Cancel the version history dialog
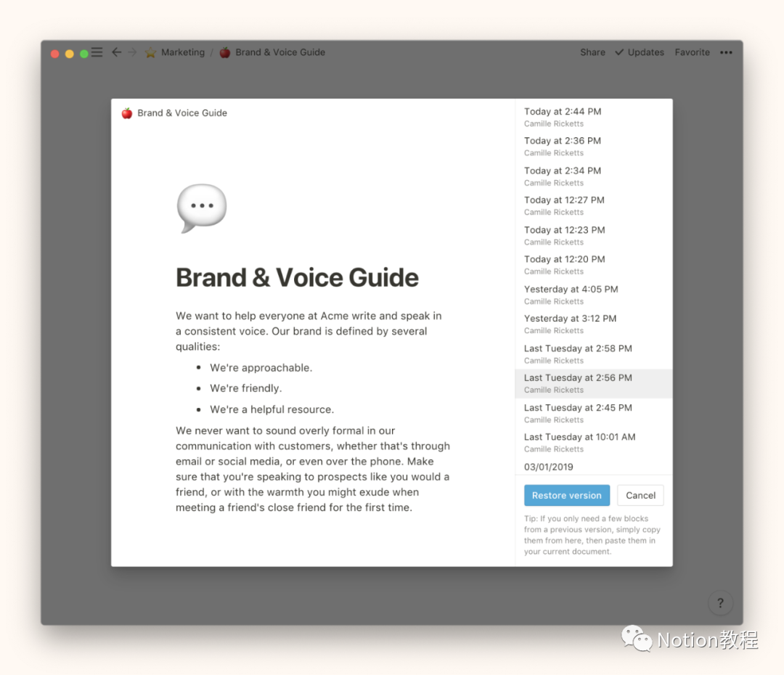 click(640, 496)
